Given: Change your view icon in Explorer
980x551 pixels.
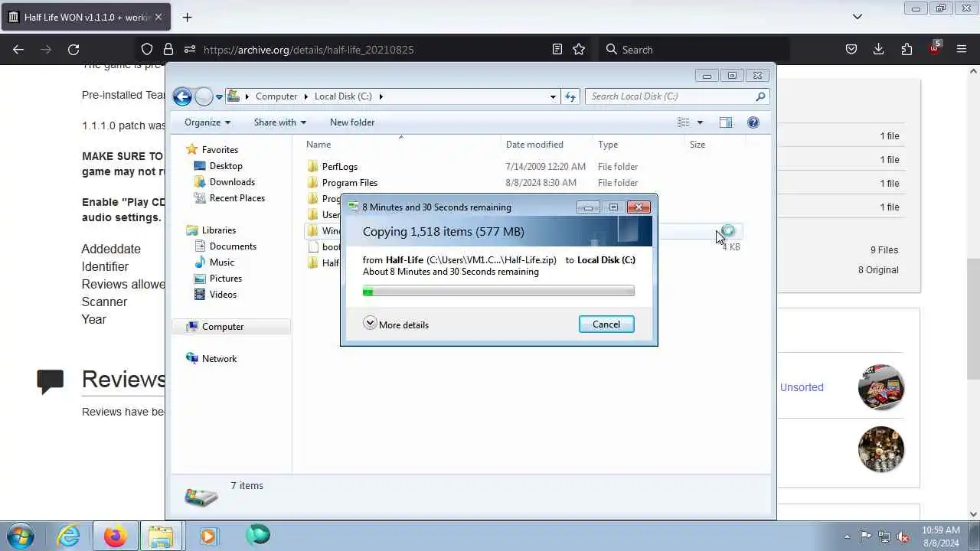Looking at the screenshot, I should (x=684, y=122).
